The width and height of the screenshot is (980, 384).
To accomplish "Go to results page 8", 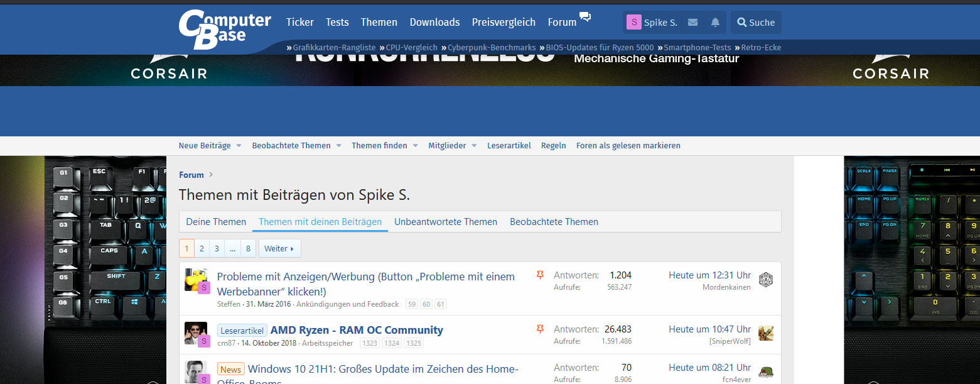I will pos(248,248).
